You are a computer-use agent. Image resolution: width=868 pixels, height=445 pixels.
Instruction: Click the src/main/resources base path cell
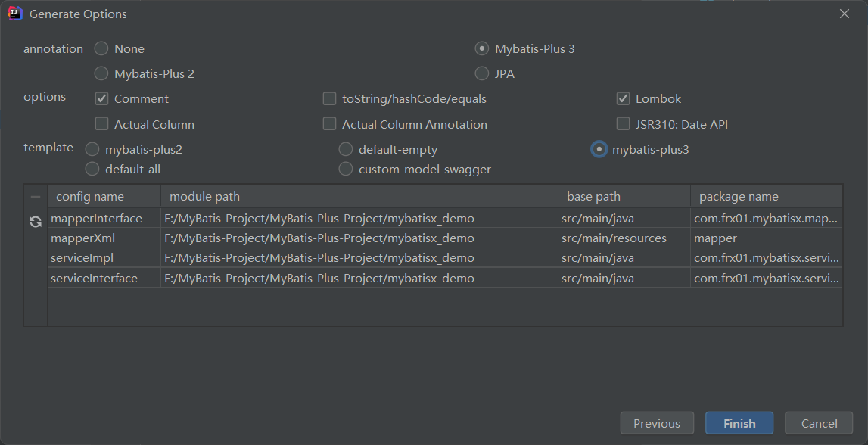coord(624,238)
